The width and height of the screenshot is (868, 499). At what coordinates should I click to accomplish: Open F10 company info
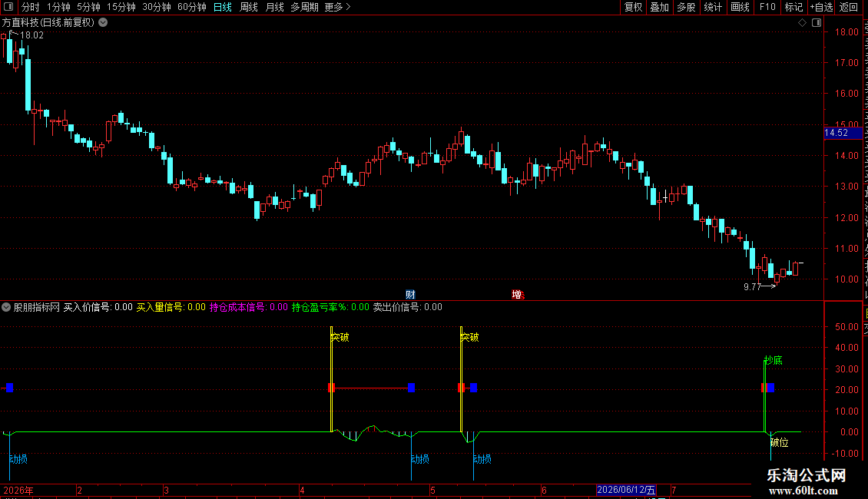point(767,7)
